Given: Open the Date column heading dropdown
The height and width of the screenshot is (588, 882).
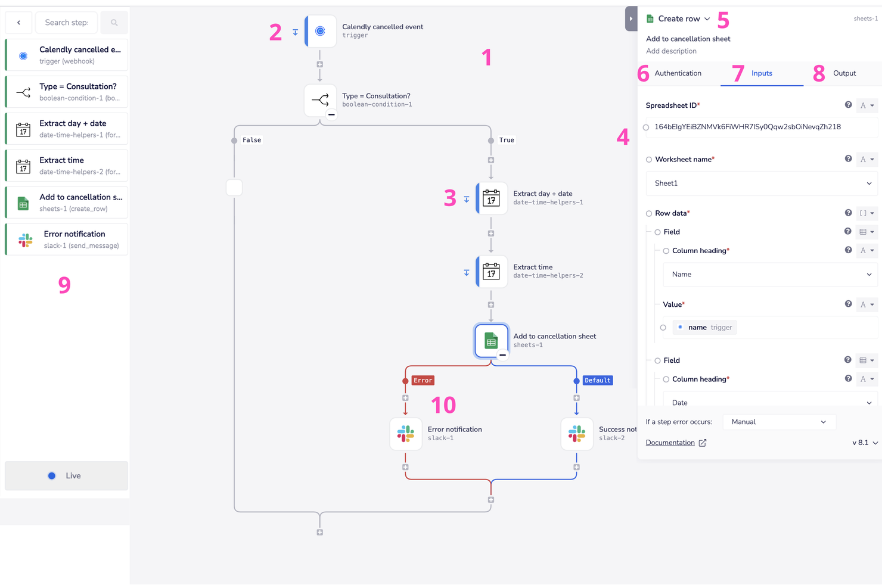Looking at the screenshot, I should (771, 401).
